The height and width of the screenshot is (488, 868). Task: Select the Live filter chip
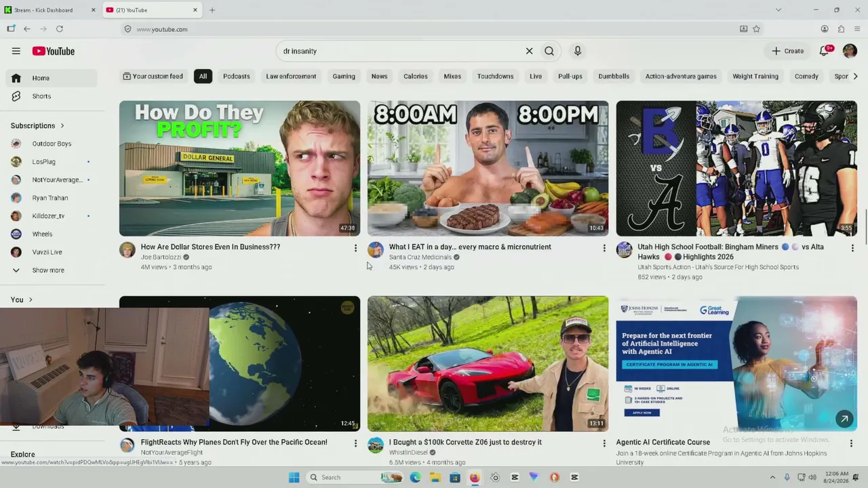click(536, 77)
